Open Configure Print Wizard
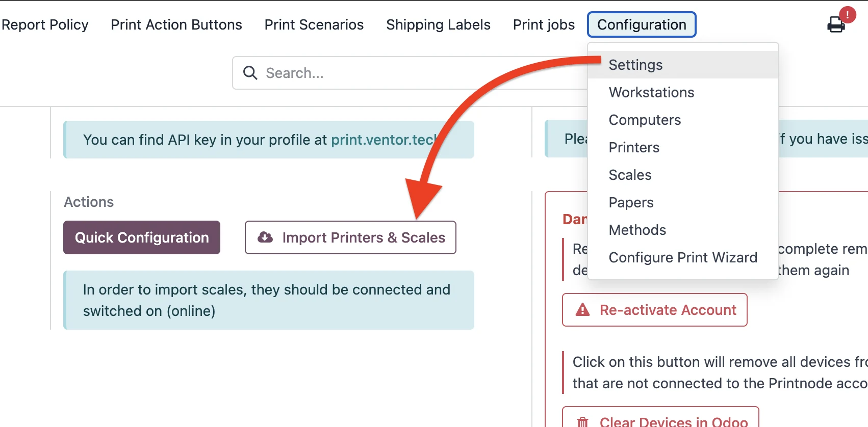This screenshot has height=427, width=868. [683, 257]
